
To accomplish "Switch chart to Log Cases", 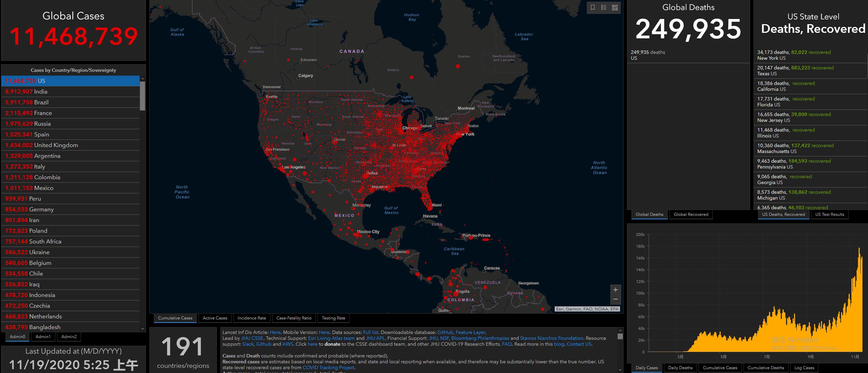I will click(804, 368).
